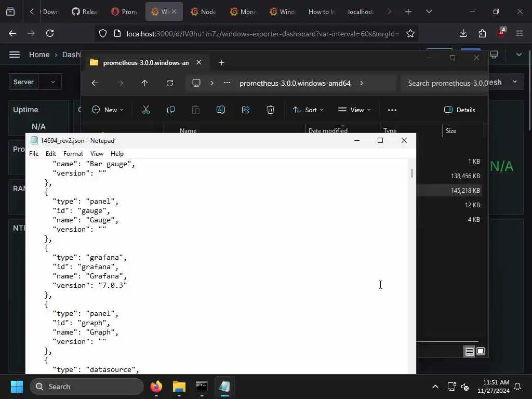Click the uBlock Origin extension icon

(x=501, y=33)
